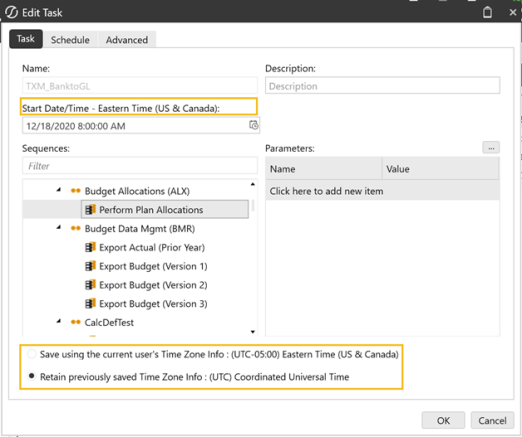Viewport: 522px width, 437px height.
Task: Click the Cancel button
Action: point(492,420)
